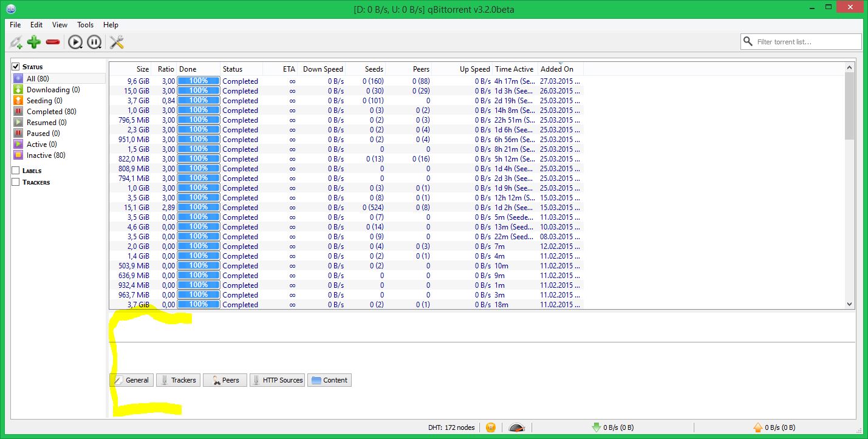Sort by the Up Speed column header
Screen dimensions: 868x439
click(x=462, y=69)
